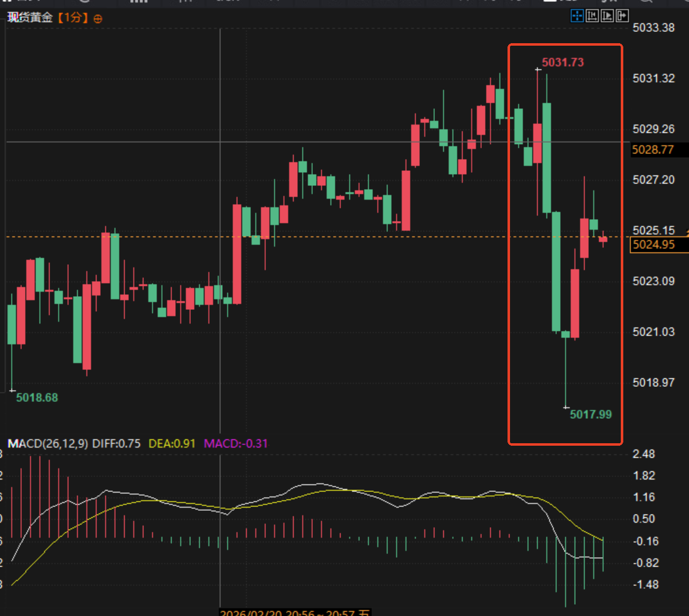Click the 5031.32 price axis label
Screen dimensions: 689x616
[x=653, y=78]
